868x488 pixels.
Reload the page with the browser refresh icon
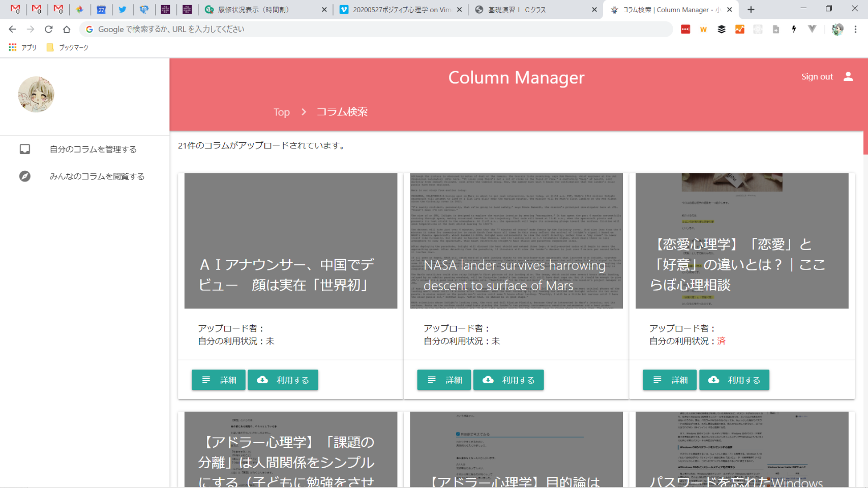[49, 29]
